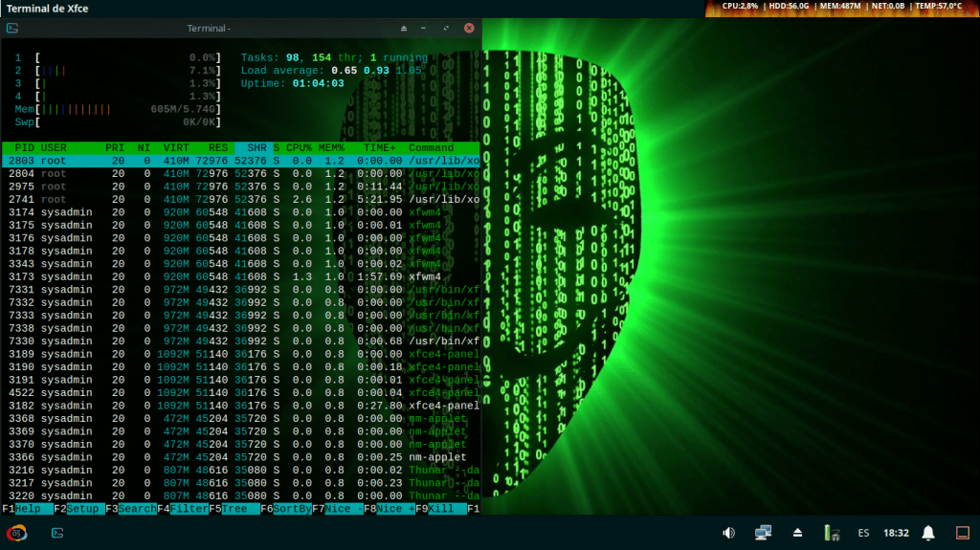Click the 18:32 clock in the panel
Image resolution: width=980 pixels, height=550 pixels.
coord(896,533)
